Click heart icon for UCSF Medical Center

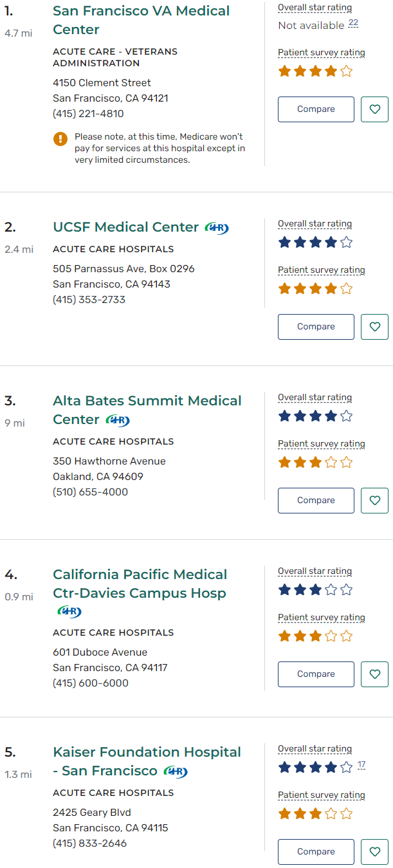coord(374,327)
